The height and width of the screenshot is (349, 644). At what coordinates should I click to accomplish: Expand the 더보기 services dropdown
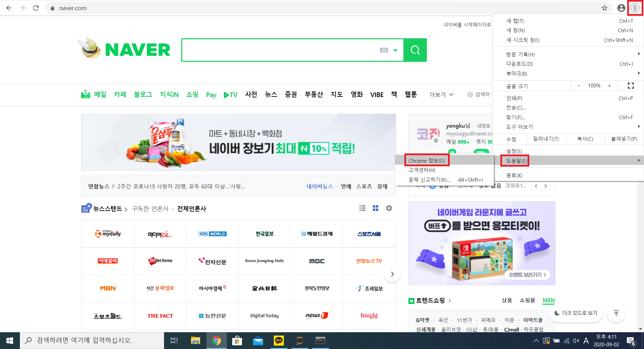pyautogui.click(x=441, y=95)
